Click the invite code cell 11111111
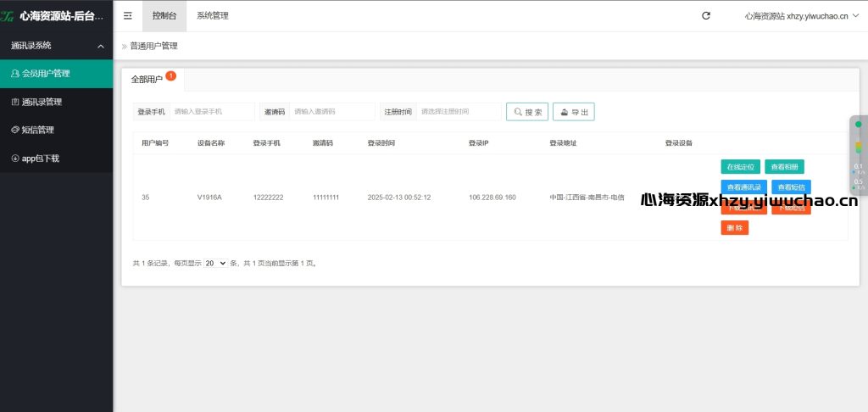Screen dimensions: 868x412 click(x=326, y=198)
